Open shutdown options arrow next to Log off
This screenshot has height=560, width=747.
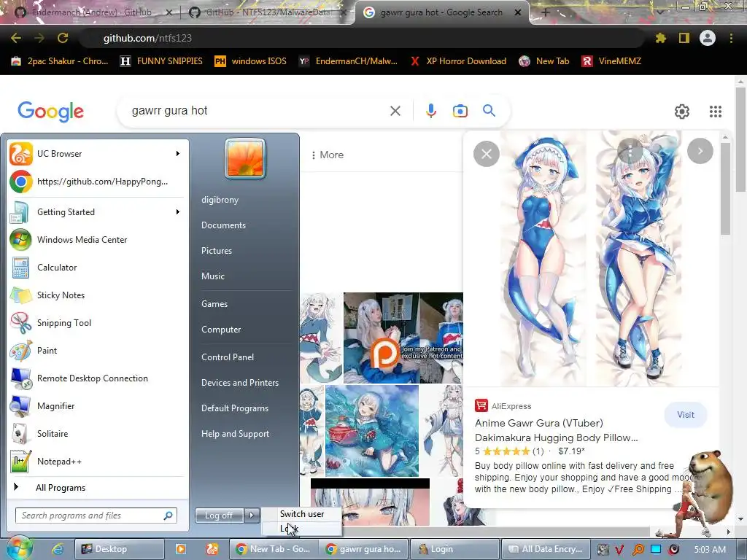(252, 515)
